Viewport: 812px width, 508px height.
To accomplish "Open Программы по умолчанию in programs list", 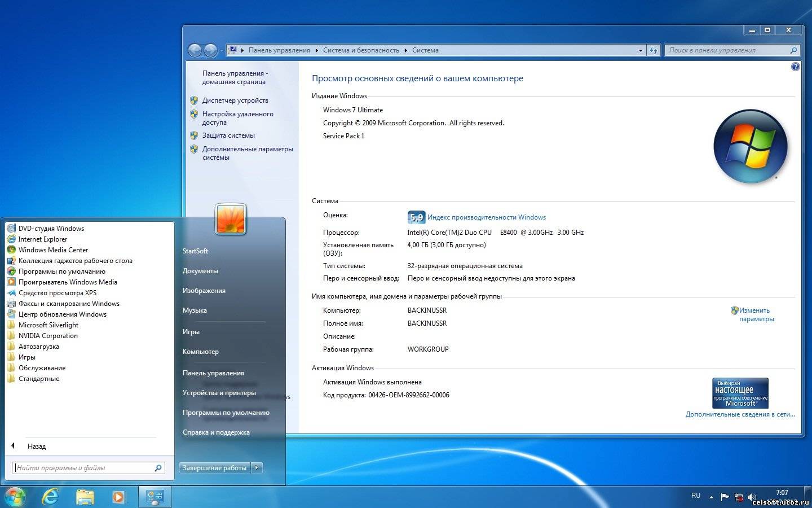I will pos(56,271).
